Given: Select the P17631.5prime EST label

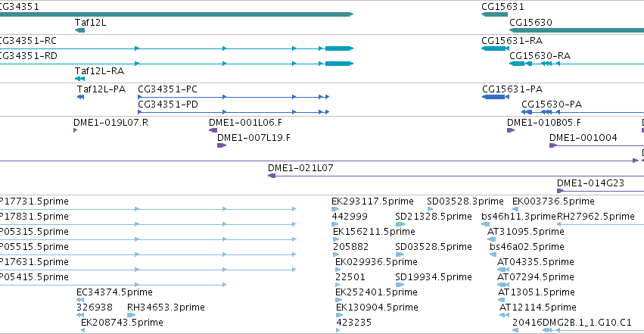Looking at the screenshot, I should [34, 262].
